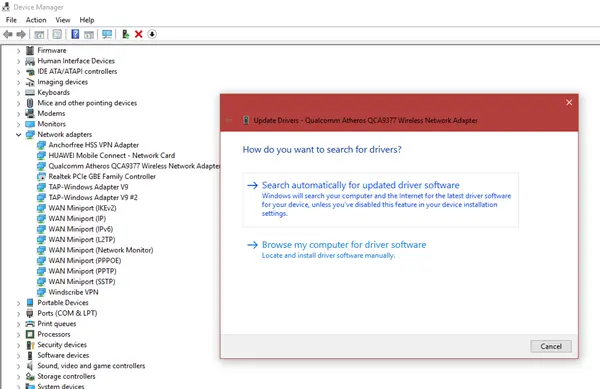Viewport: 600px width, 389px height.
Task: Click the show/hide console tree toolbar icon
Action: pos(39,35)
